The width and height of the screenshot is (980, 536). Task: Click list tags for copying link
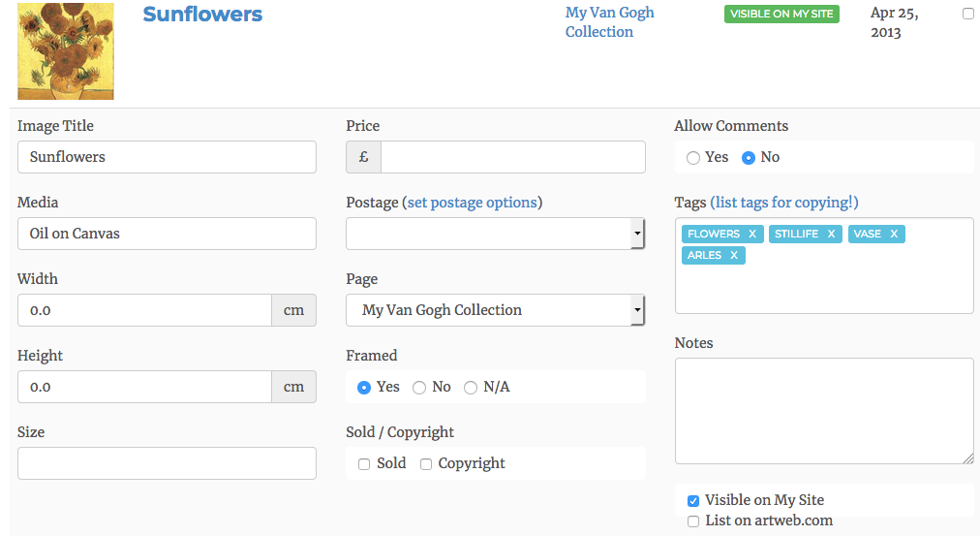[784, 203]
